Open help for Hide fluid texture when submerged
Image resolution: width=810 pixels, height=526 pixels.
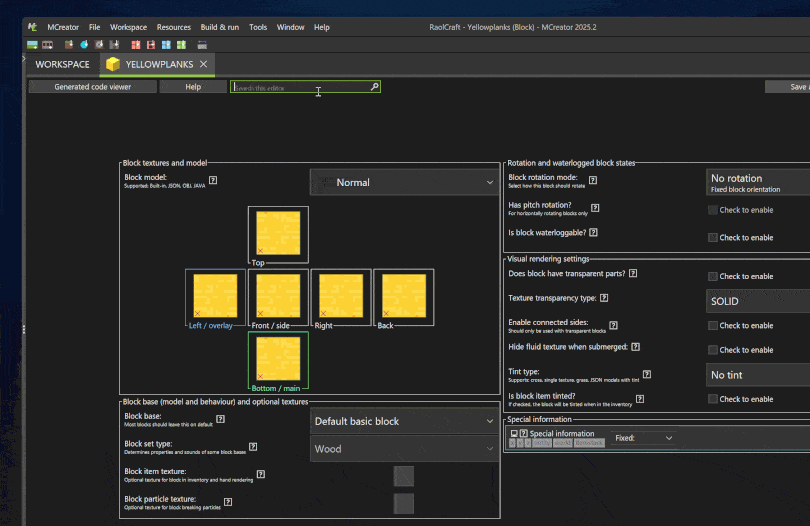(635, 347)
